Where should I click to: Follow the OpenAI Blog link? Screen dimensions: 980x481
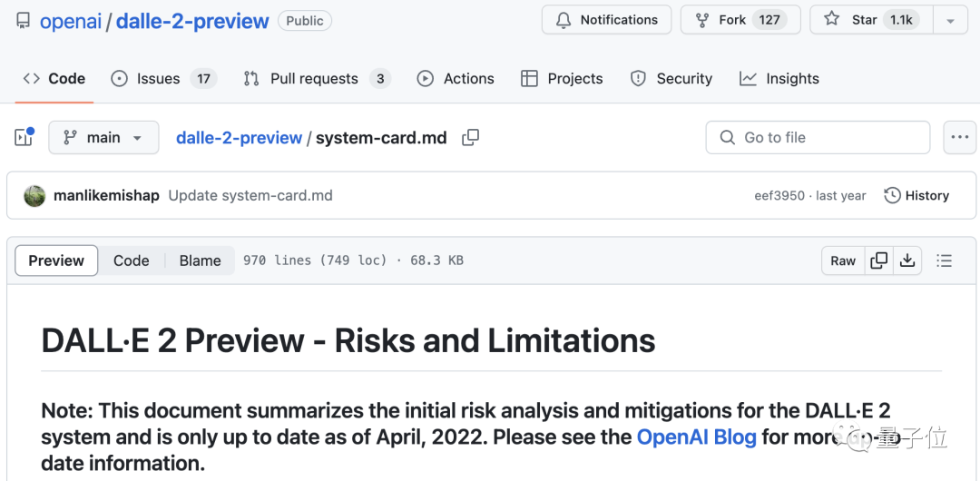tap(696, 437)
